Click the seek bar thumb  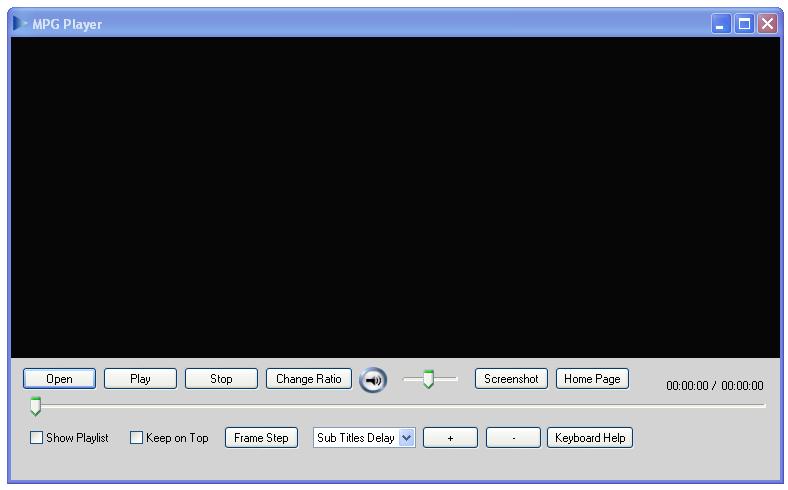click(x=35, y=406)
